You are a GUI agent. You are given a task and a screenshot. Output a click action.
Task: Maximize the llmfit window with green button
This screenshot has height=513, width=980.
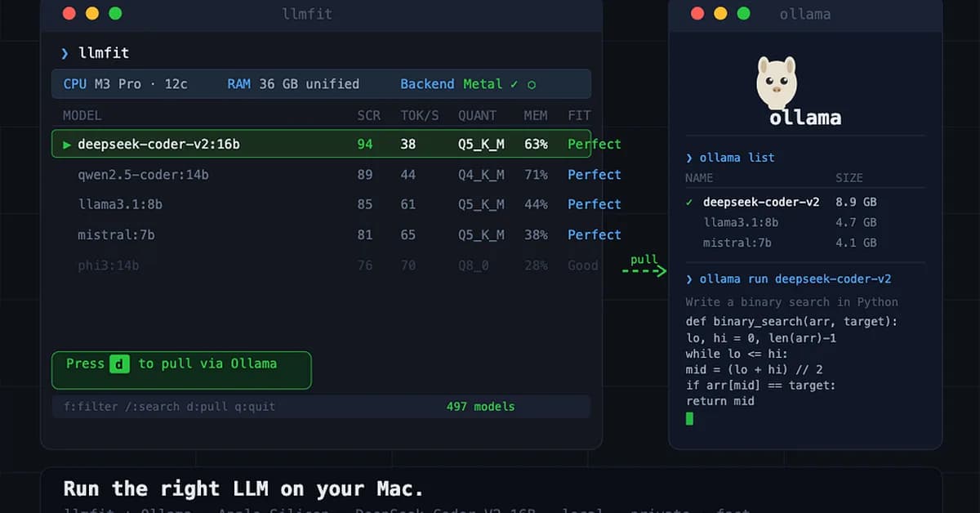coord(115,13)
